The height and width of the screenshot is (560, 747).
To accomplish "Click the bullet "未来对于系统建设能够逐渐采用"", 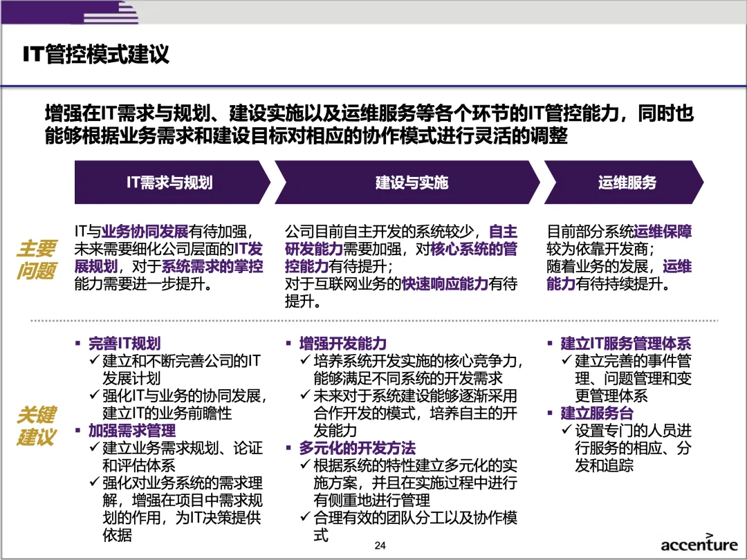I will pos(409,413).
